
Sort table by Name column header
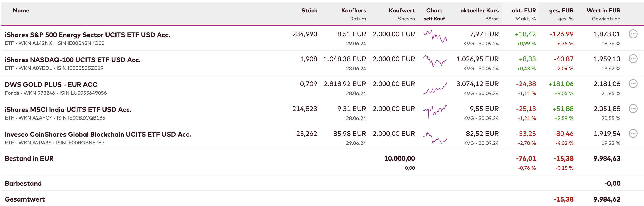pyautogui.click(x=21, y=10)
